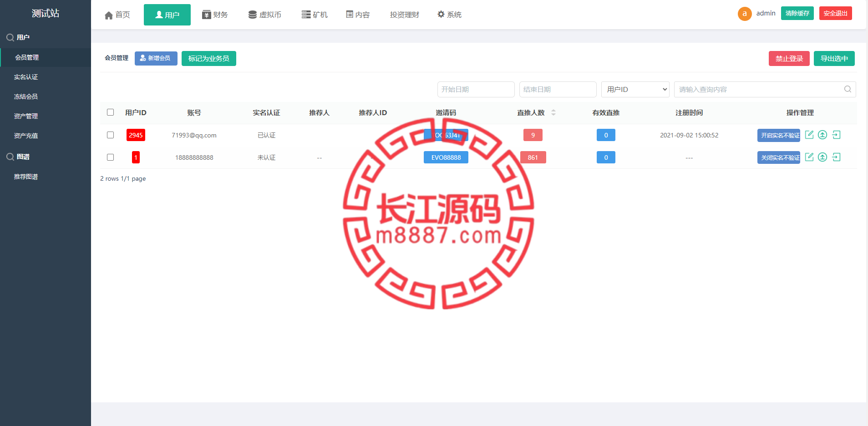The image size is (868, 426).
Task: Click the direct-referral count 9
Action: [x=533, y=135]
